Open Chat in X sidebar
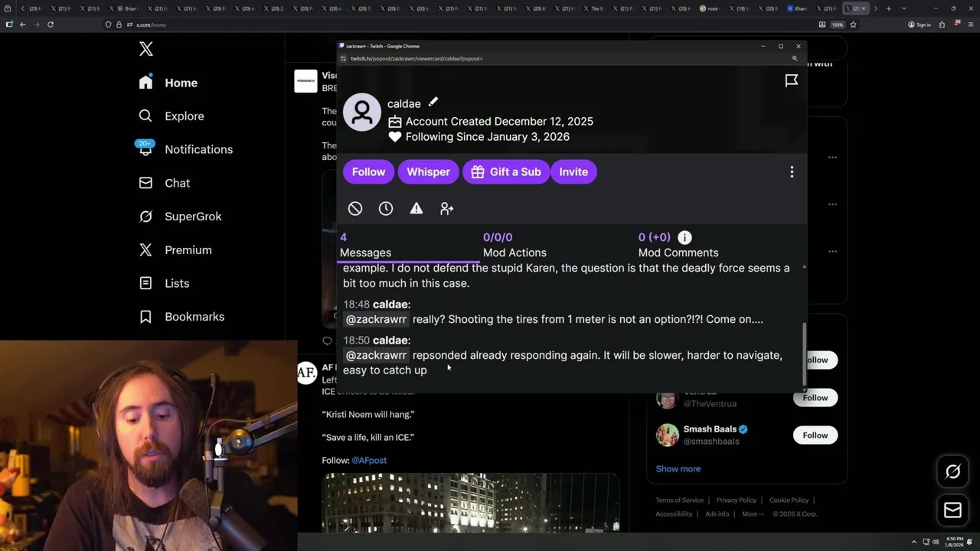 pos(164,183)
